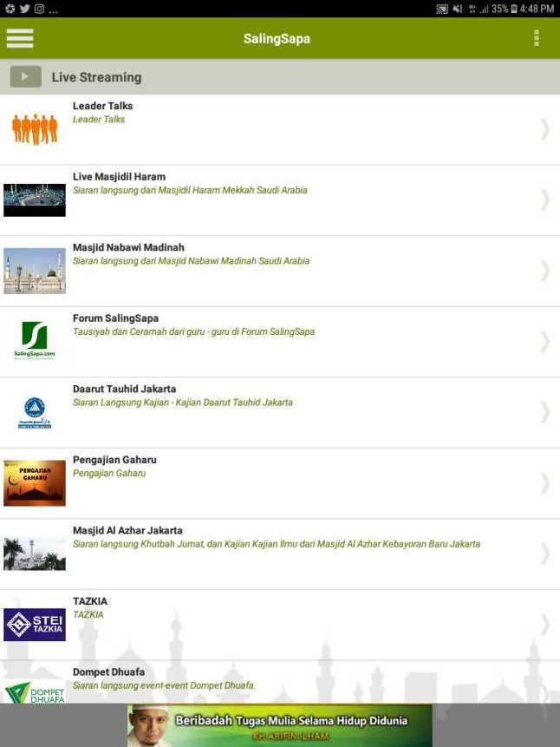Open the Pengajian Gaharu thumbnail image

(x=35, y=482)
